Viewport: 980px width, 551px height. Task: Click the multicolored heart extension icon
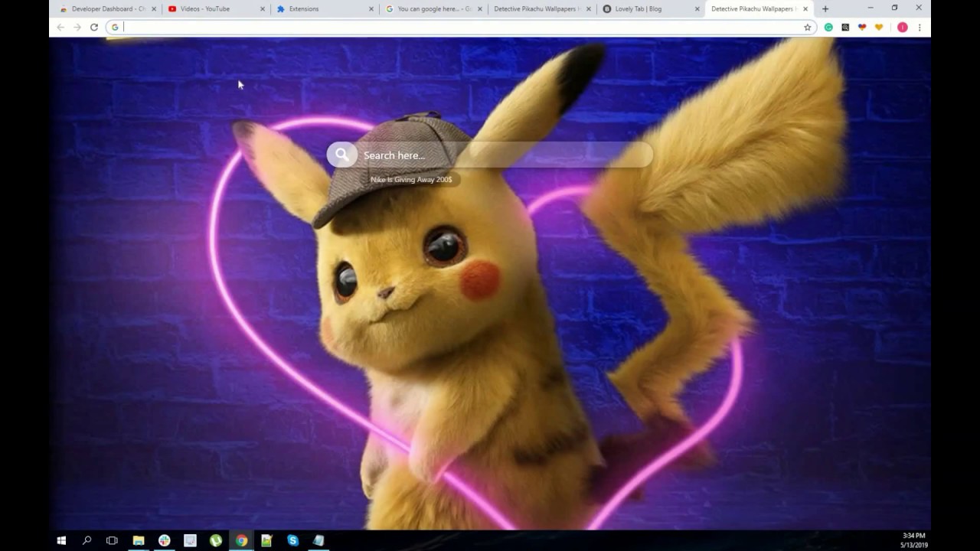coord(862,27)
